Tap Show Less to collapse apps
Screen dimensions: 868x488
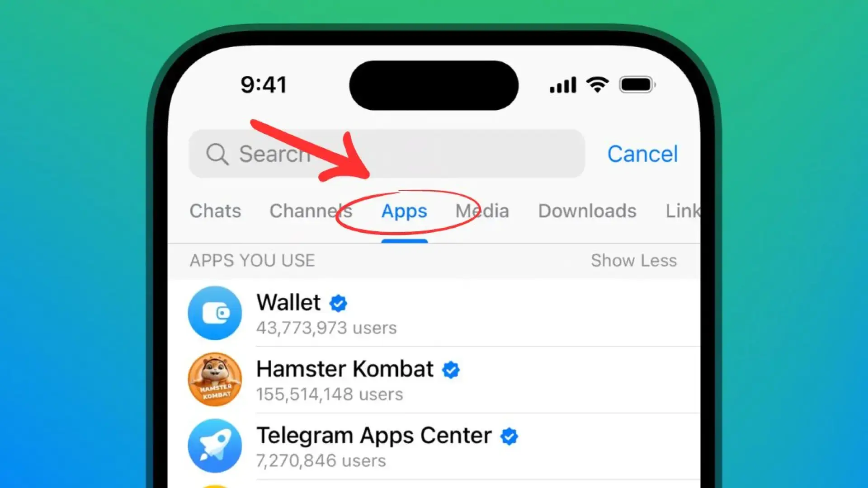click(x=633, y=260)
